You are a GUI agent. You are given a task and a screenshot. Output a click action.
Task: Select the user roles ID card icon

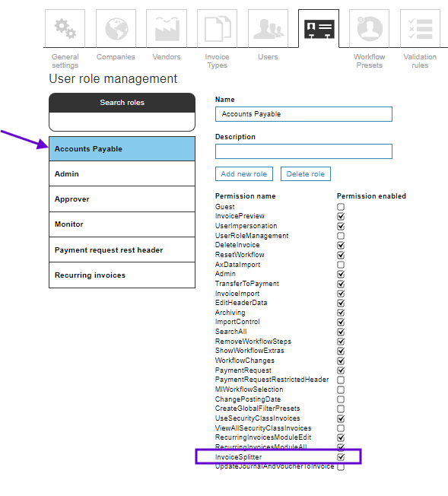tap(319, 28)
